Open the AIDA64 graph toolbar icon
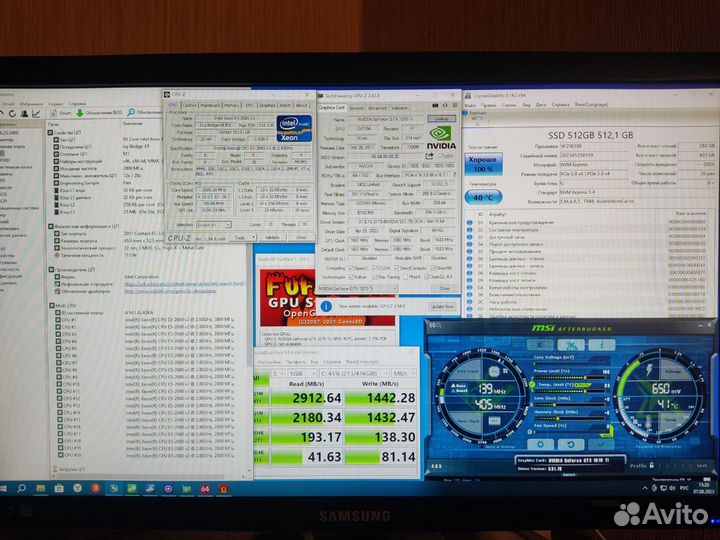The height and width of the screenshot is (540, 720). tap(36, 113)
